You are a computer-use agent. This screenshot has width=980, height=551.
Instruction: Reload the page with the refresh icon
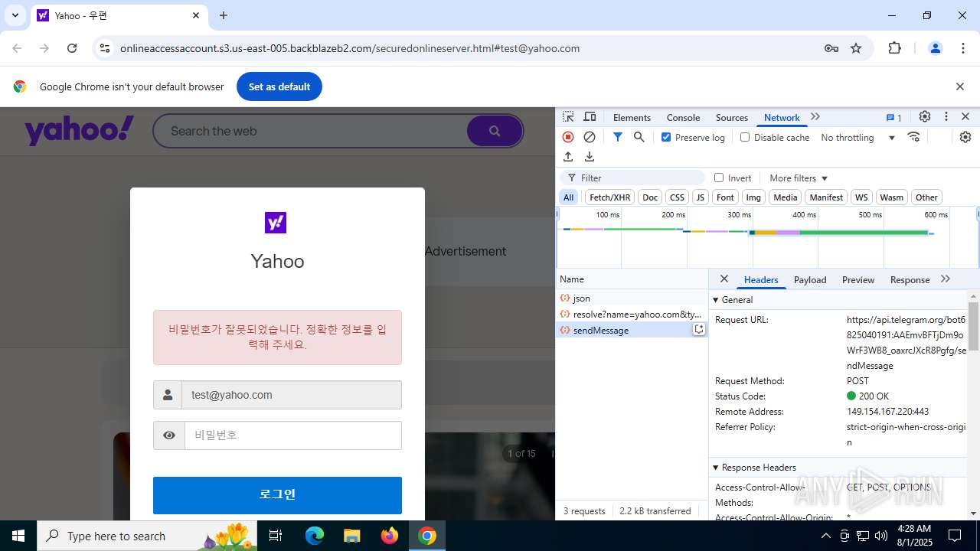pos(72,48)
